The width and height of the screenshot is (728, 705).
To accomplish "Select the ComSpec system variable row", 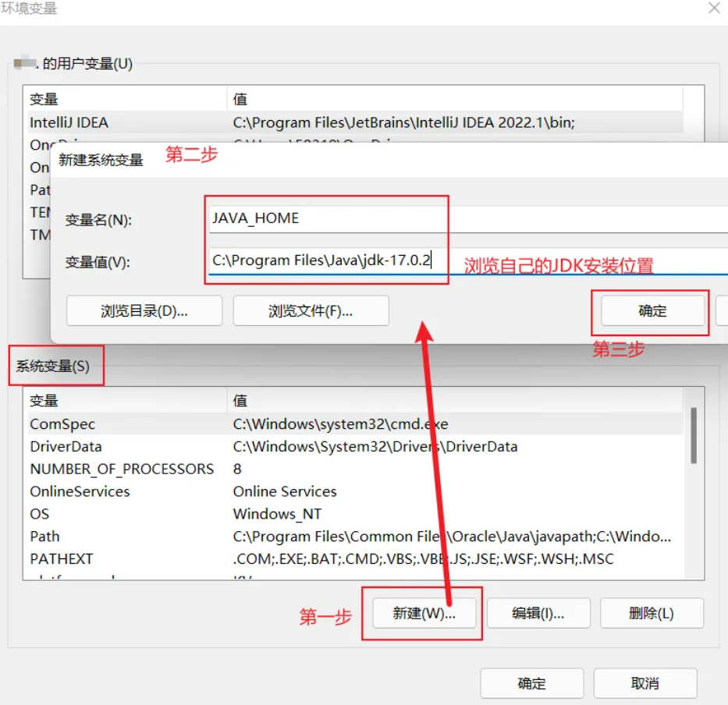I will click(351, 424).
